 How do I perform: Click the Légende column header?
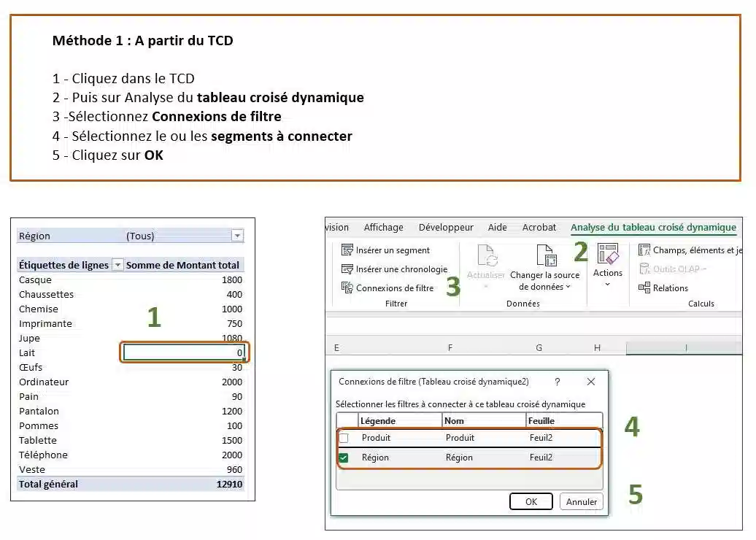[400, 421]
